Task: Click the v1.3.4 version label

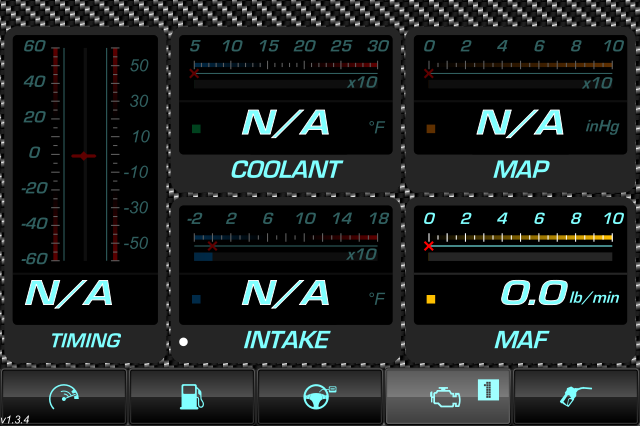Action: pos(15,420)
